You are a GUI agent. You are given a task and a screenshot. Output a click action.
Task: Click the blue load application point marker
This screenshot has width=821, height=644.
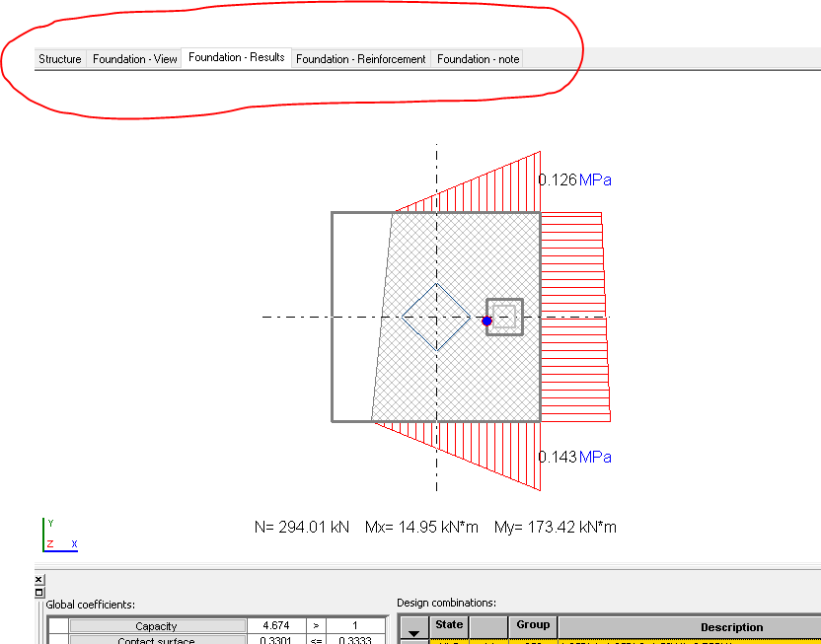point(485,320)
